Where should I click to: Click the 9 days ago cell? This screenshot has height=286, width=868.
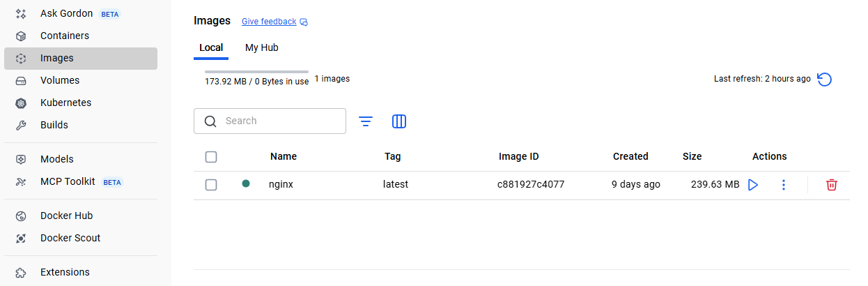tap(636, 184)
